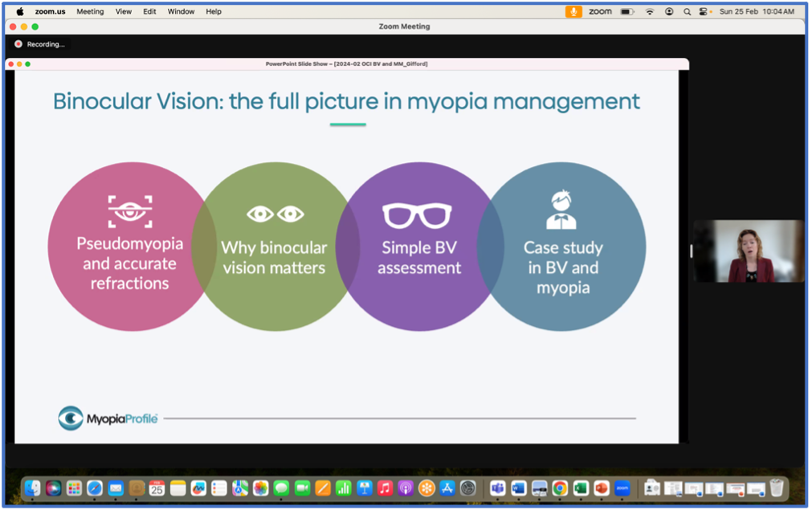Open the Wi-Fi status menu
This screenshot has width=812, height=510.
[649, 12]
